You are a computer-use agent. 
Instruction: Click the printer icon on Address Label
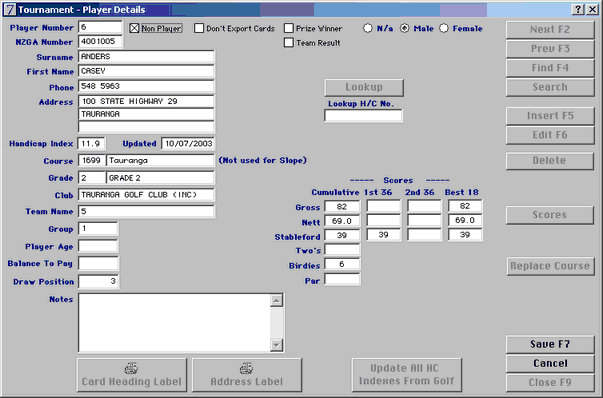point(247,368)
